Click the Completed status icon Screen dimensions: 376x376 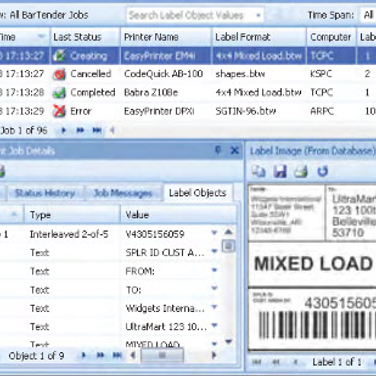click(x=59, y=93)
